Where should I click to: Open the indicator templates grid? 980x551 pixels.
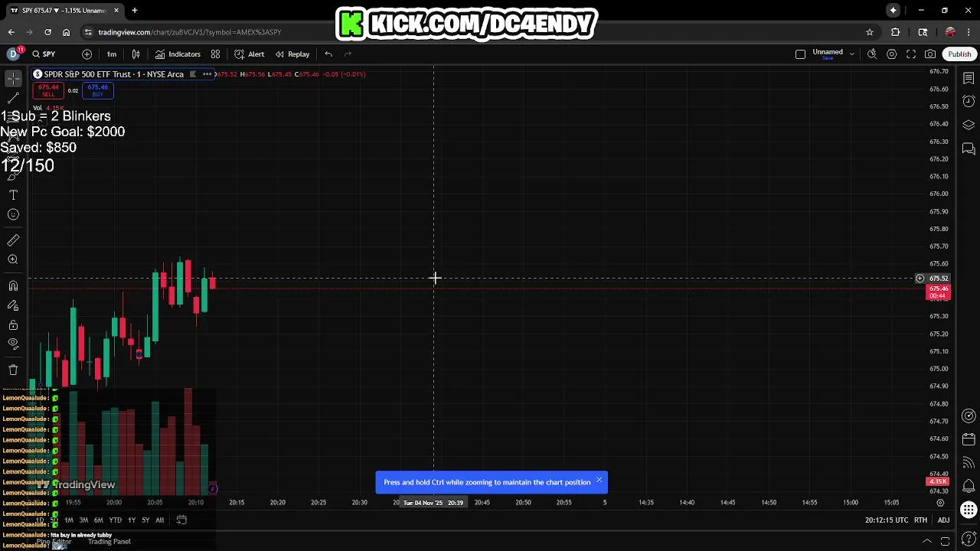[x=215, y=54]
